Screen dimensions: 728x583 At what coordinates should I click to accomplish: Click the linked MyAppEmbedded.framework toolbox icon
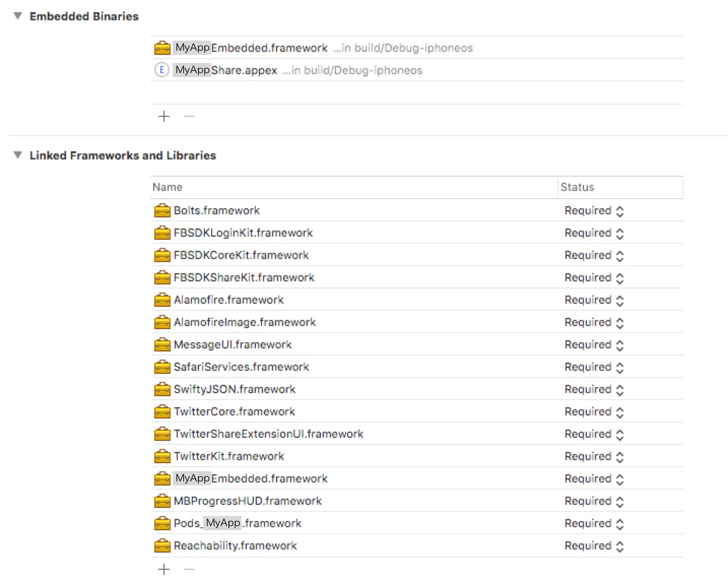pos(162,479)
